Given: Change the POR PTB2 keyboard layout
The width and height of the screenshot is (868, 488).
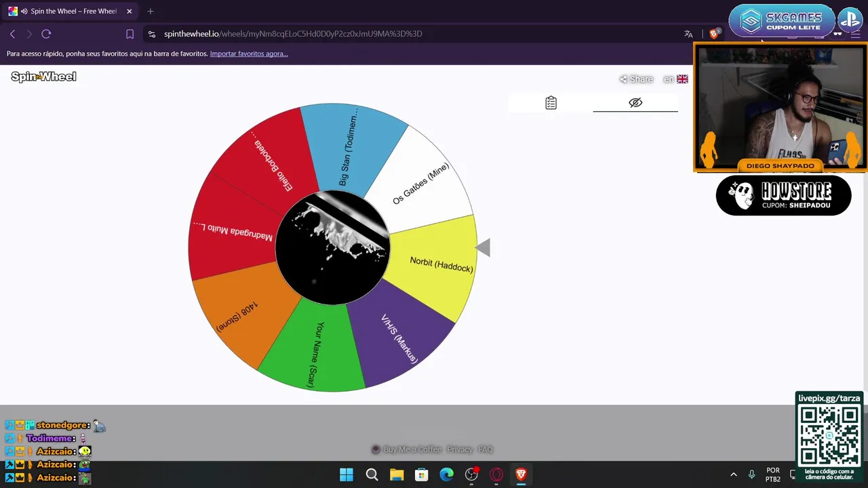Looking at the screenshot, I should pos(773,474).
